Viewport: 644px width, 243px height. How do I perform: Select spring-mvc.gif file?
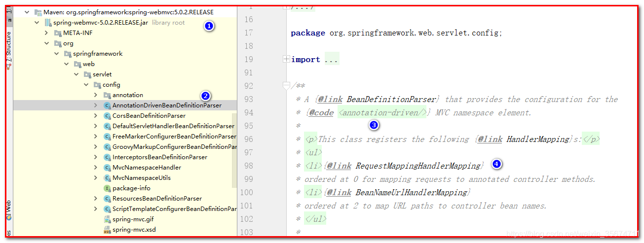pyautogui.click(x=134, y=219)
